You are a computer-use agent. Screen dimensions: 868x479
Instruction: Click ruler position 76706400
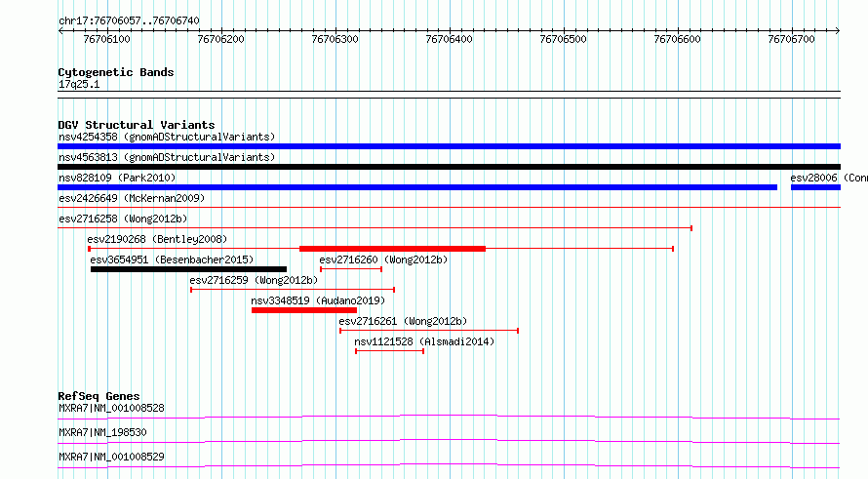click(x=449, y=39)
